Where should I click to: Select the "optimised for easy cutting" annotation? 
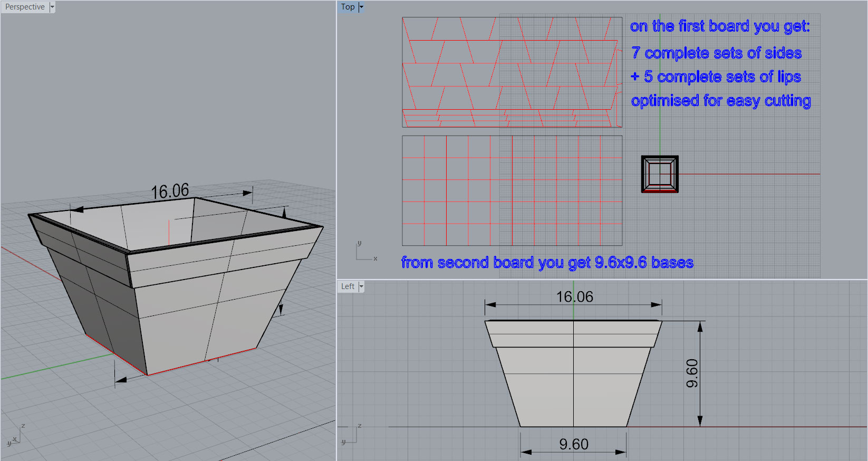[720, 101]
